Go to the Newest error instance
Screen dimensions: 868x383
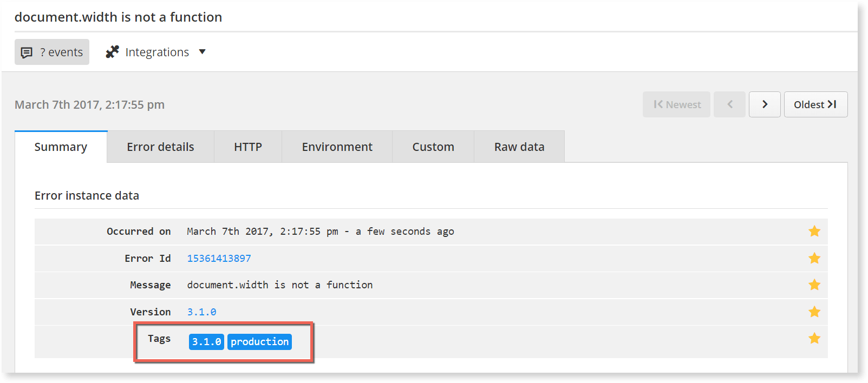click(676, 104)
